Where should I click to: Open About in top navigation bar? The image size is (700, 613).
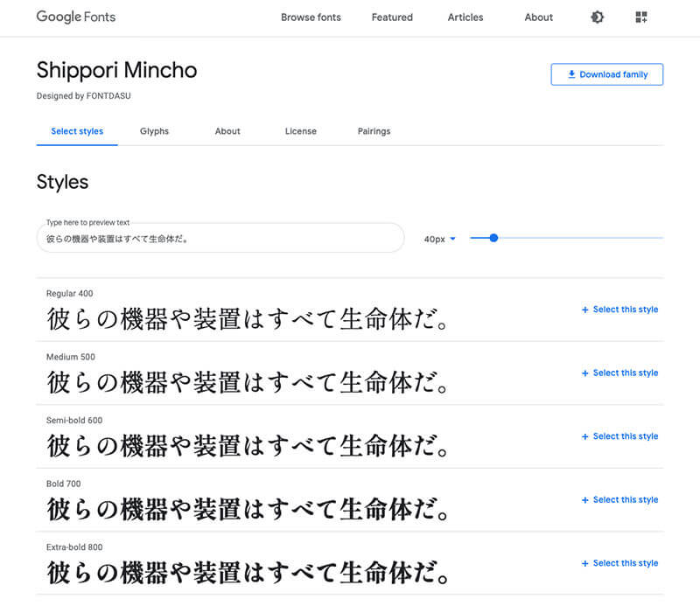point(538,17)
